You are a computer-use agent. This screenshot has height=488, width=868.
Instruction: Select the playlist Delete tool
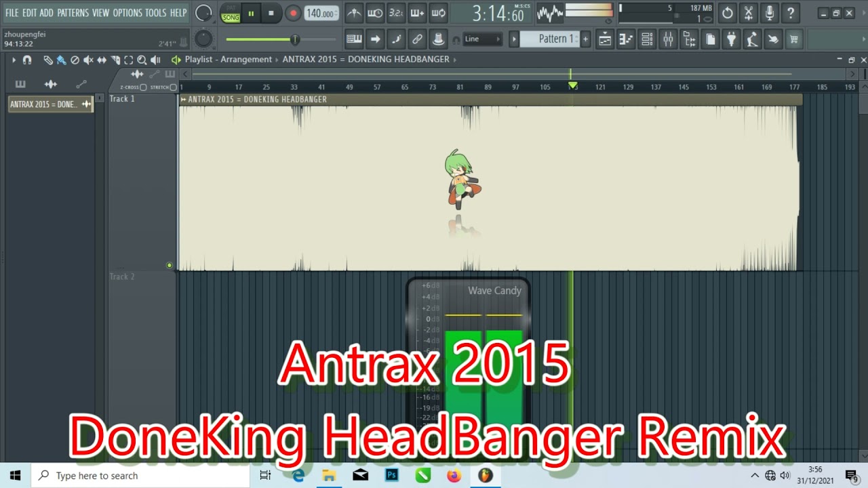75,60
